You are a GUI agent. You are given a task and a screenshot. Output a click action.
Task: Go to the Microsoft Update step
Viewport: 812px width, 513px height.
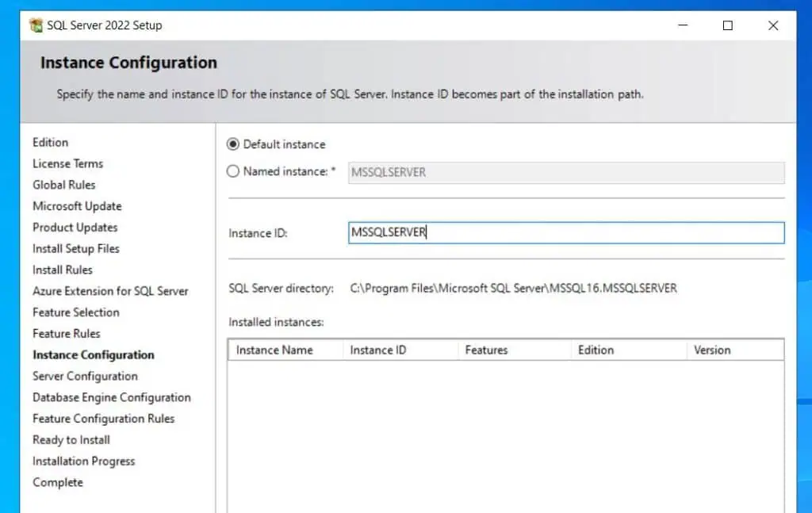point(77,206)
